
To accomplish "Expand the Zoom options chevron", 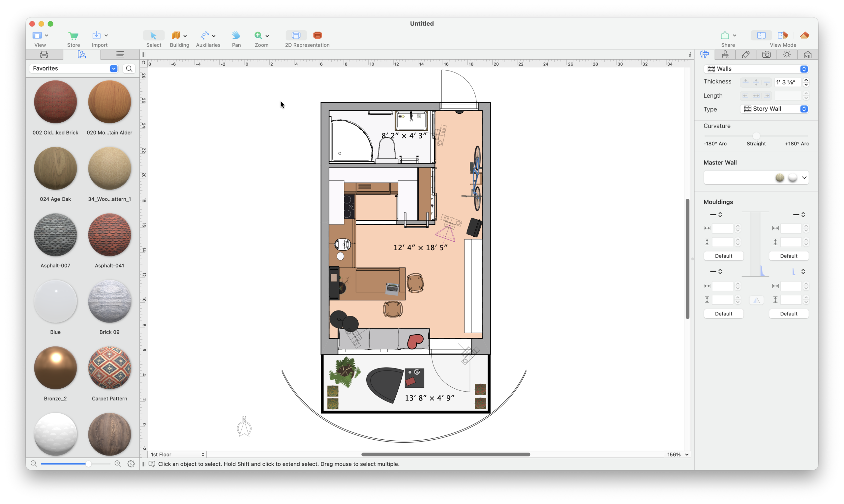I will click(x=267, y=36).
